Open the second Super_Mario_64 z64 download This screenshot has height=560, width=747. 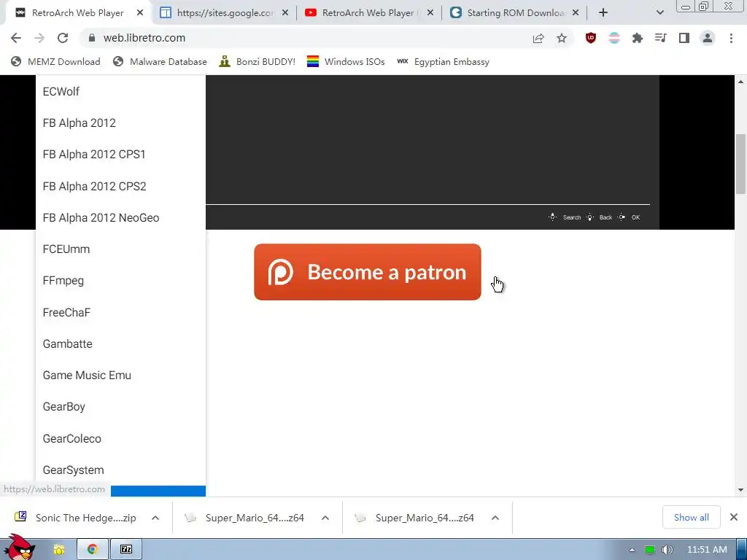pos(415,518)
